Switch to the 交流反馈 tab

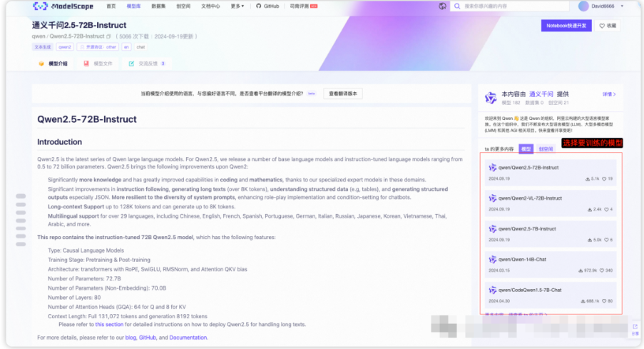point(147,64)
